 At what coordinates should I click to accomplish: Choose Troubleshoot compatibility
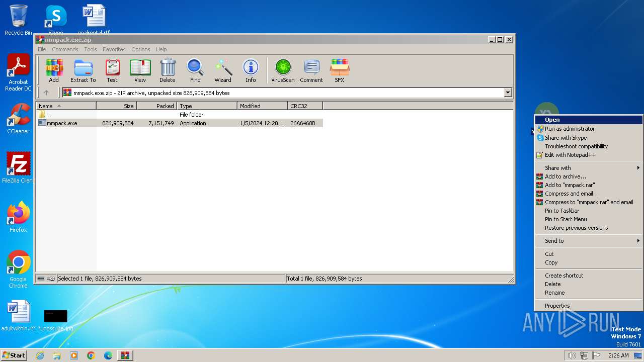[x=589, y=146]
